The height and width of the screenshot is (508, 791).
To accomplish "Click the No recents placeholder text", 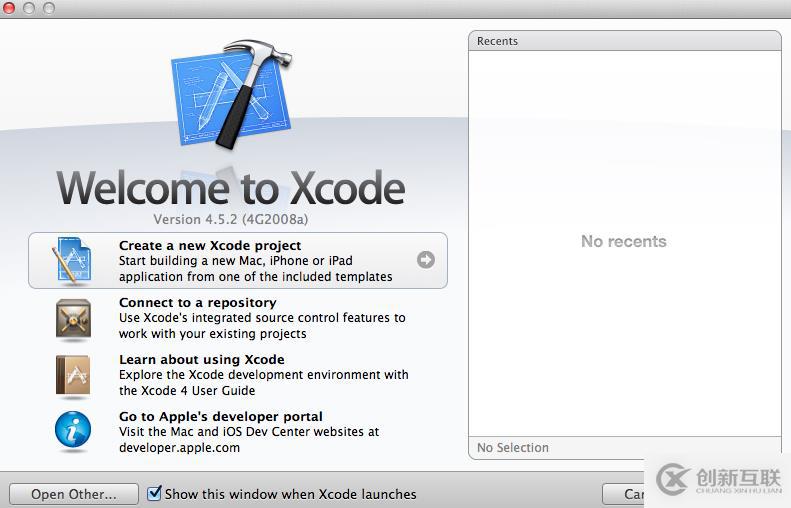I will 624,241.
